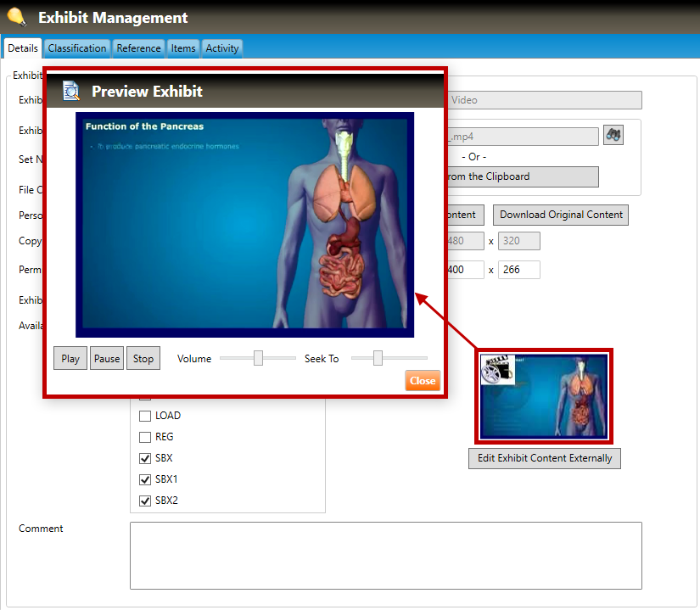Click Edit Exhibit Content Externally
The height and width of the screenshot is (610, 700).
pyautogui.click(x=545, y=458)
